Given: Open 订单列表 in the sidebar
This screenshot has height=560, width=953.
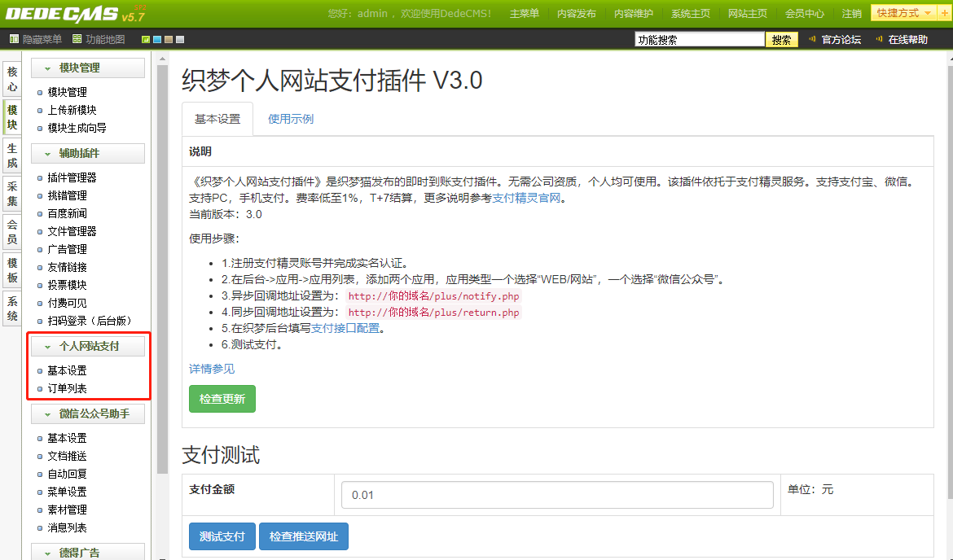Looking at the screenshot, I should (68, 389).
